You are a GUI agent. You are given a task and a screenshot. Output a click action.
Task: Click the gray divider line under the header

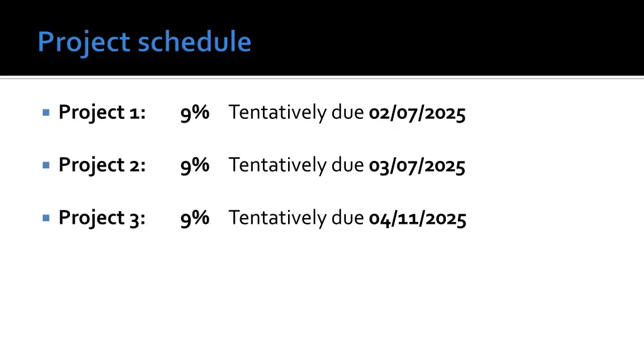(x=322, y=77)
